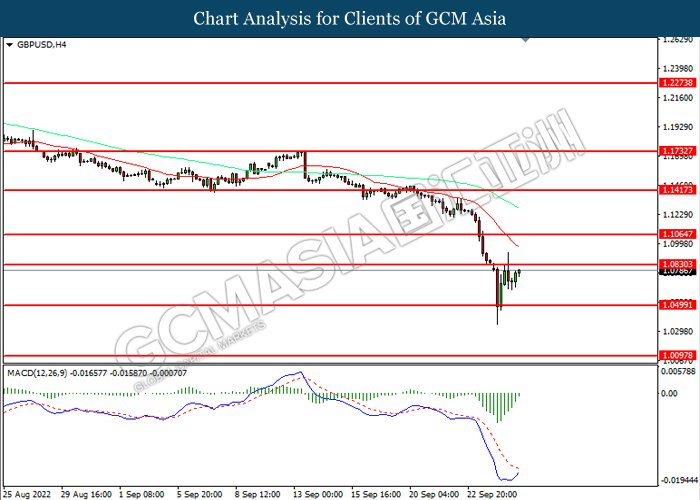Click the current price tag 1.07867
Screen dimensions: 700x500
pyautogui.click(x=677, y=271)
